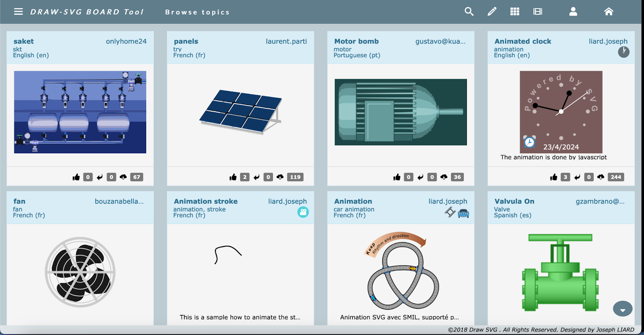Viewport: 644px width, 335px height.
Task: Click reply arrow on Motor bomb card
Action: 420,177
